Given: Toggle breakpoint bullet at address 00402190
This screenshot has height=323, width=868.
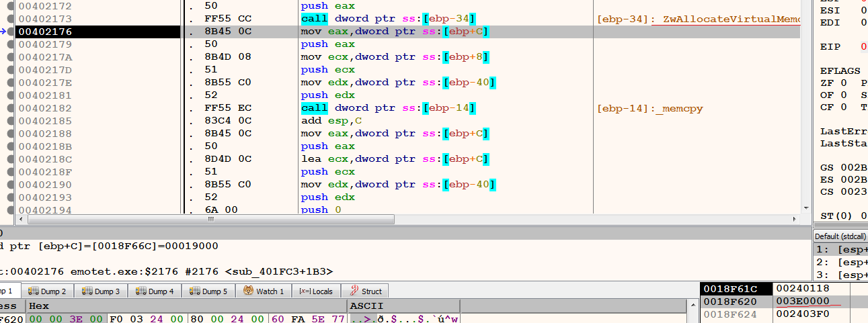Looking at the screenshot, I should coord(11,185).
